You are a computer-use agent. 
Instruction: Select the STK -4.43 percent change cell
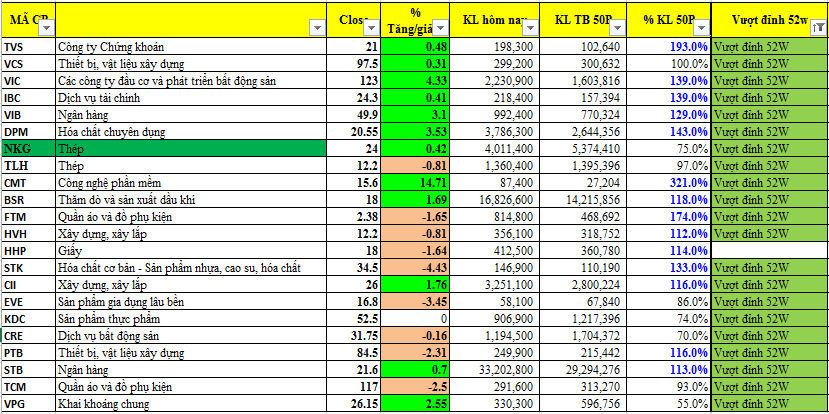click(x=418, y=268)
